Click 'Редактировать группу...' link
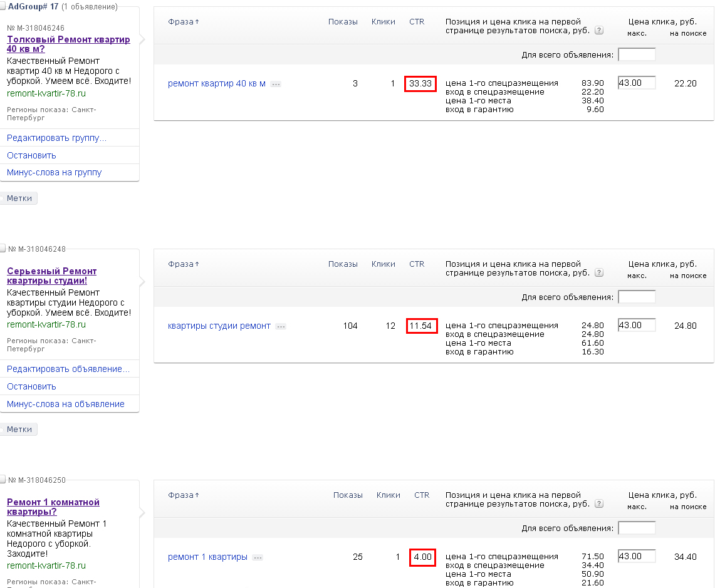 click(x=56, y=138)
